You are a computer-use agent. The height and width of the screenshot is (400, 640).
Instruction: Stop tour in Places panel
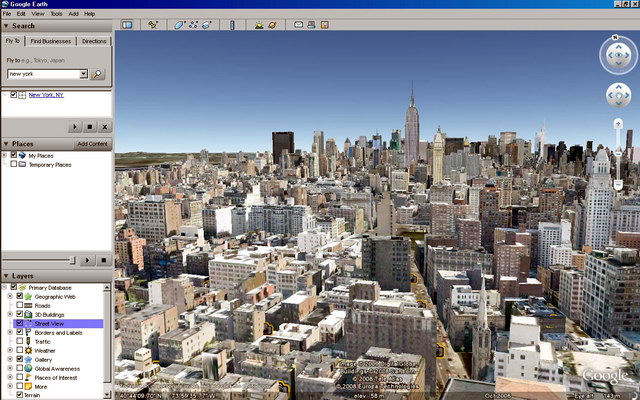(104, 260)
